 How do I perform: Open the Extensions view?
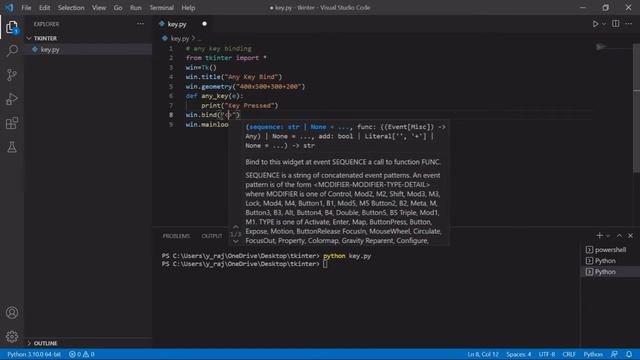tap(12, 123)
